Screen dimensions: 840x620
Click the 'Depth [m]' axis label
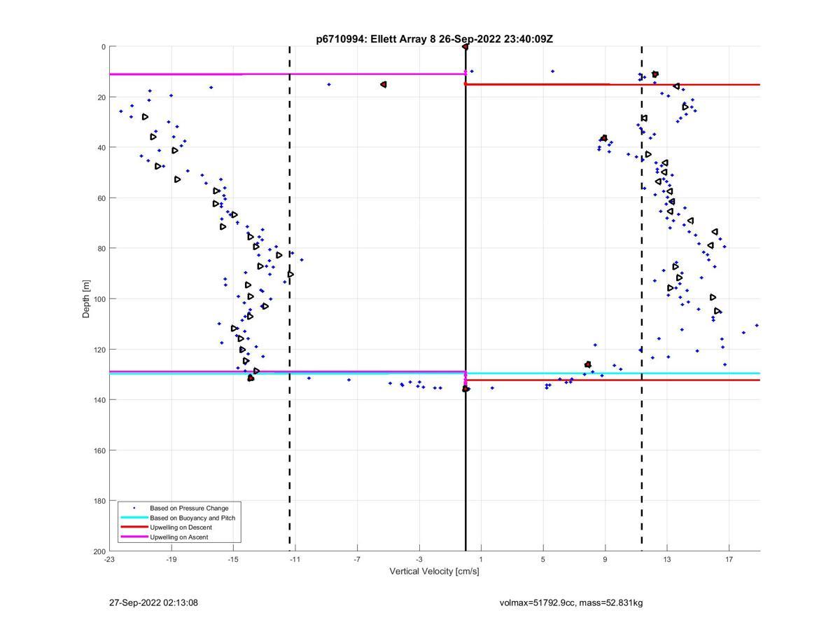tap(87, 299)
